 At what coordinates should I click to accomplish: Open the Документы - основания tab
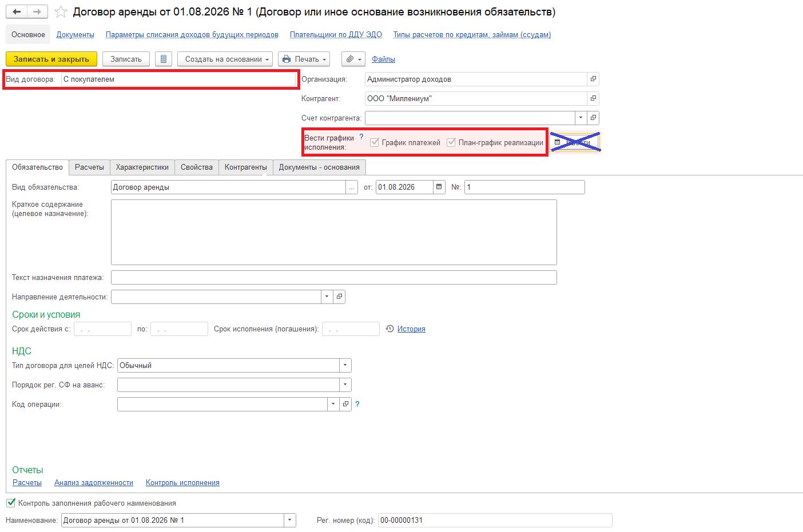319,167
